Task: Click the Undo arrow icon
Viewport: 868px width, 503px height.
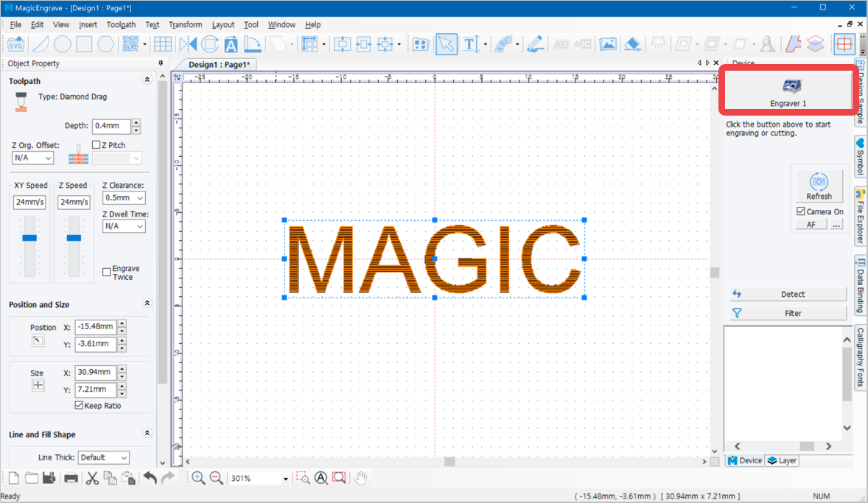Action: (150, 478)
